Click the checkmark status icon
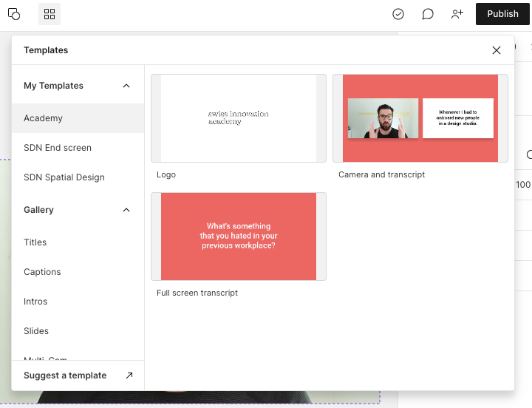Screen dimensions: 532x408 (x=398, y=14)
